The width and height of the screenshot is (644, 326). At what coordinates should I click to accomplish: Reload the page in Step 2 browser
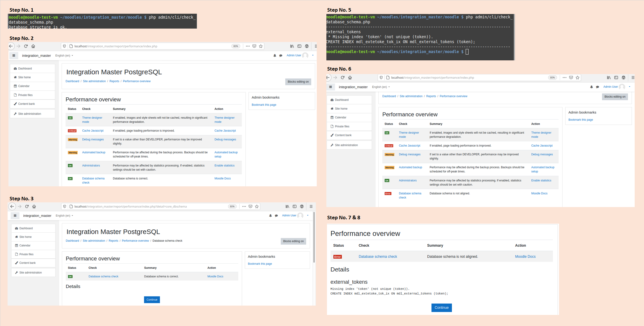tap(26, 46)
